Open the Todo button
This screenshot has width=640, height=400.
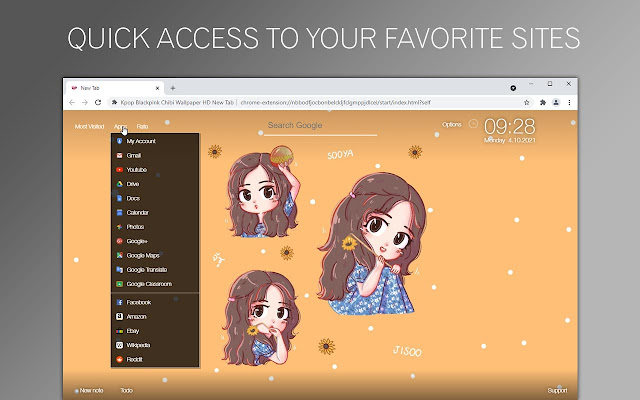click(x=127, y=391)
